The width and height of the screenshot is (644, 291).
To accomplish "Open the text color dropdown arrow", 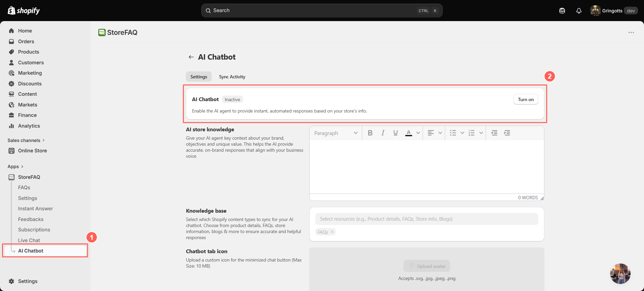I will (418, 133).
